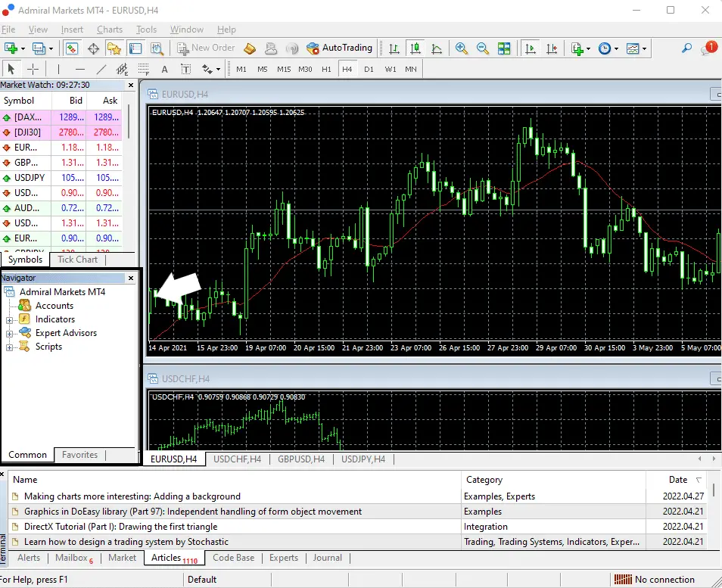The image size is (722, 588).
Task: Open the Indicators list toolbar icon
Action: [577, 48]
